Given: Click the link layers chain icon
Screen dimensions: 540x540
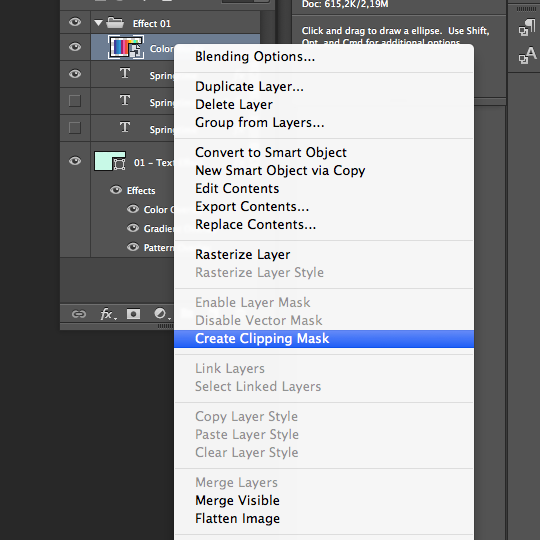Looking at the screenshot, I should pos(79,314).
